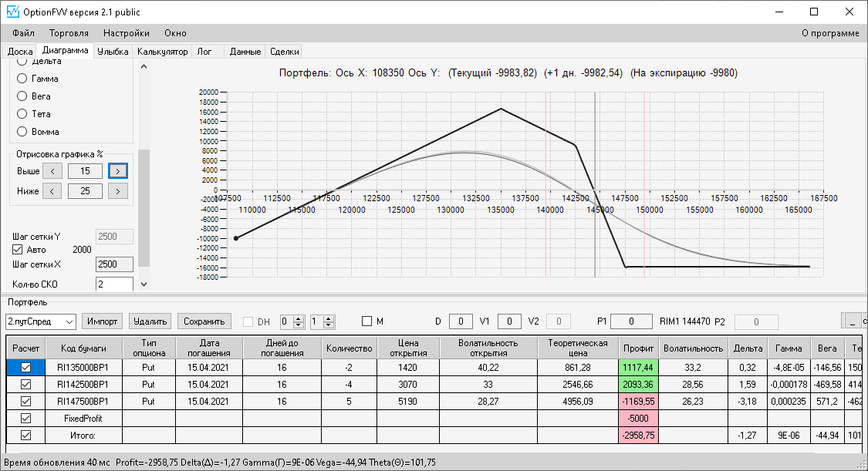This screenshot has height=471, width=868.
Task: Open the Торговля menu
Action: 69,33
